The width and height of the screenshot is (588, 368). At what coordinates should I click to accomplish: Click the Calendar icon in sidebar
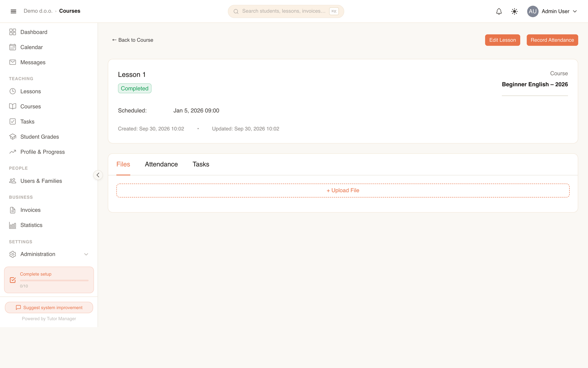[13, 47]
